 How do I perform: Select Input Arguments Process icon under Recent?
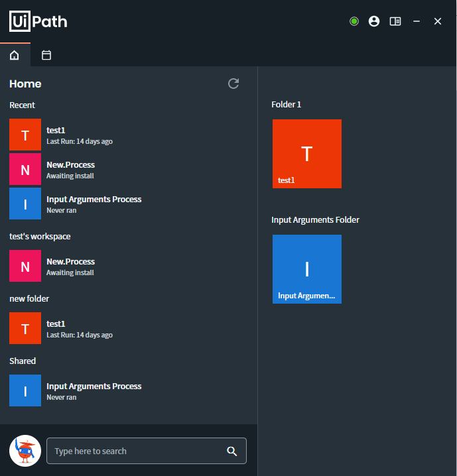(25, 204)
